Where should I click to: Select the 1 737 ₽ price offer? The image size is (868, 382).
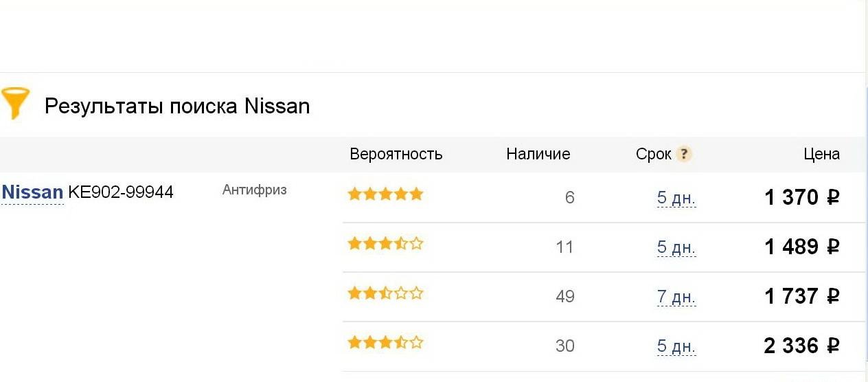coord(802,297)
